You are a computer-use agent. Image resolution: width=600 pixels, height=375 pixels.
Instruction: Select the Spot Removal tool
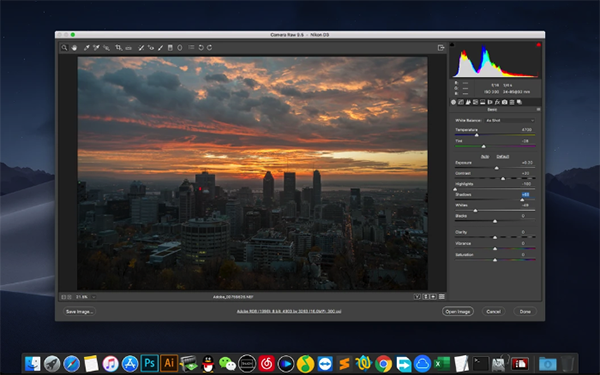[x=141, y=48]
